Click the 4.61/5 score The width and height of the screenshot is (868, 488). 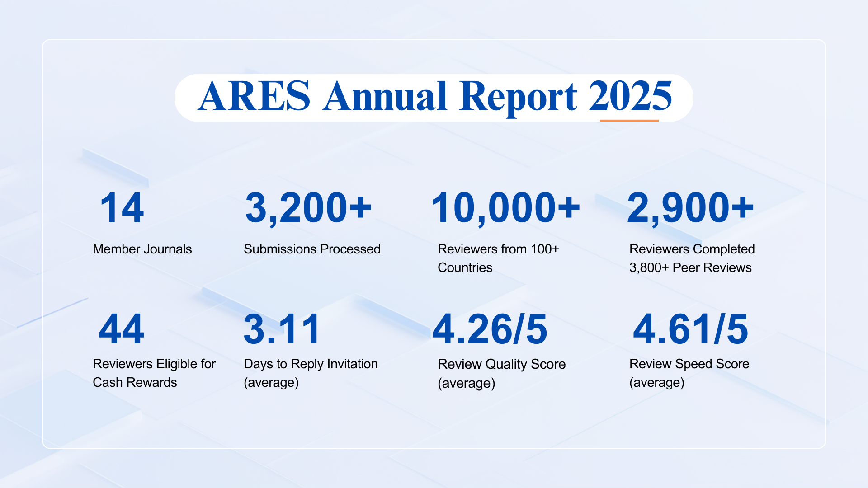click(690, 329)
